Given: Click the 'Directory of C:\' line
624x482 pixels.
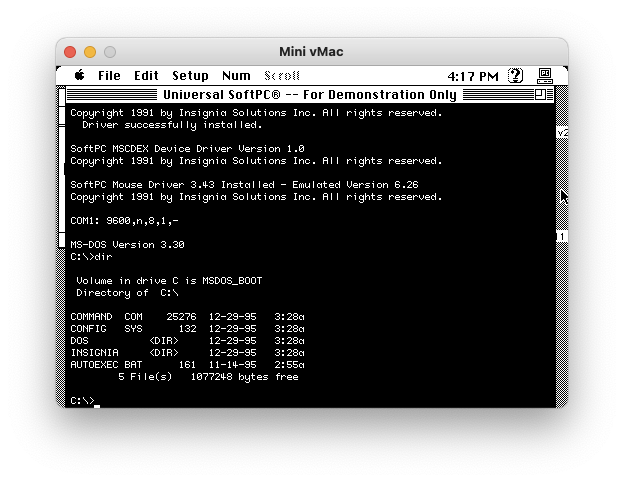Looking at the screenshot, I should [127, 293].
